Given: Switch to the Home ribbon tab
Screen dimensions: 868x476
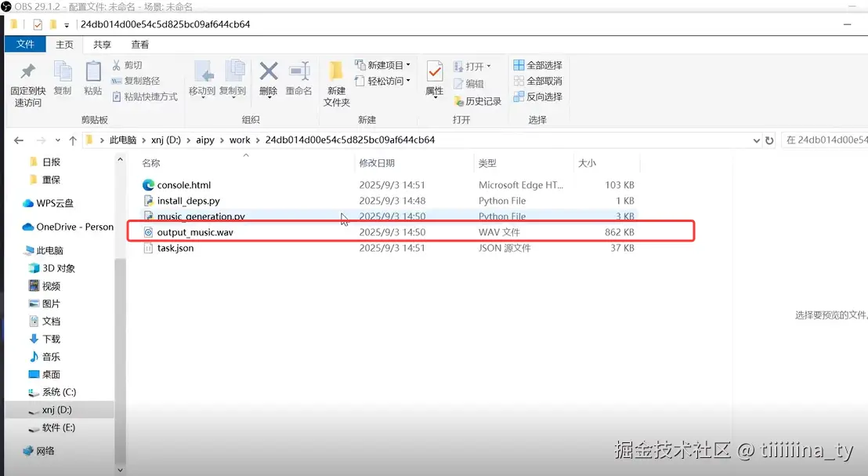Looking at the screenshot, I should point(64,45).
